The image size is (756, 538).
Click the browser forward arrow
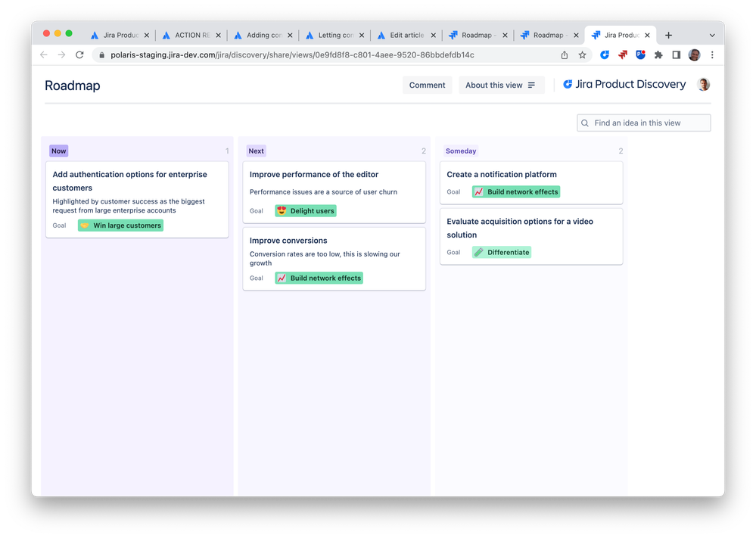[x=62, y=55]
